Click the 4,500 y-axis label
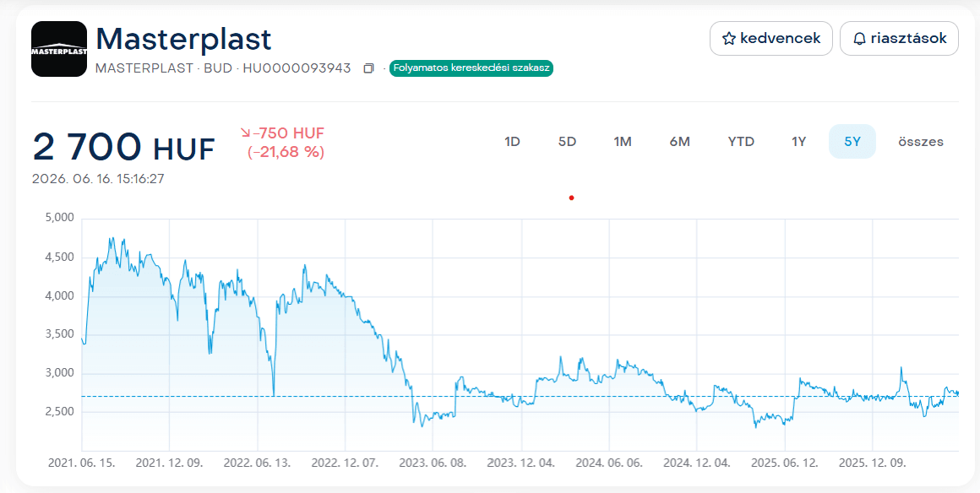Screen dimensions: 980x493 pyautogui.click(x=59, y=257)
